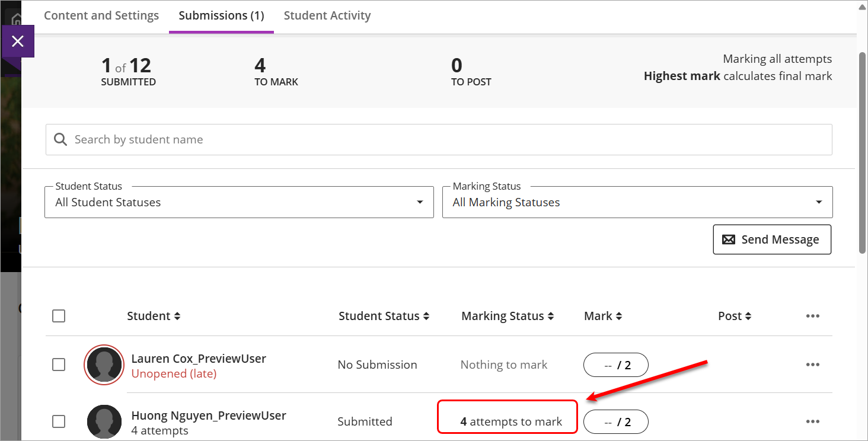868x441 pixels.
Task: Open the Student Activity tab
Action: [x=327, y=16]
